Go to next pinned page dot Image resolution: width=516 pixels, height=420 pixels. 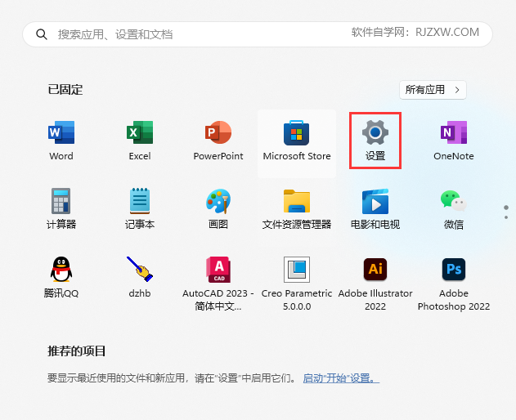click(x=506, y=217)
